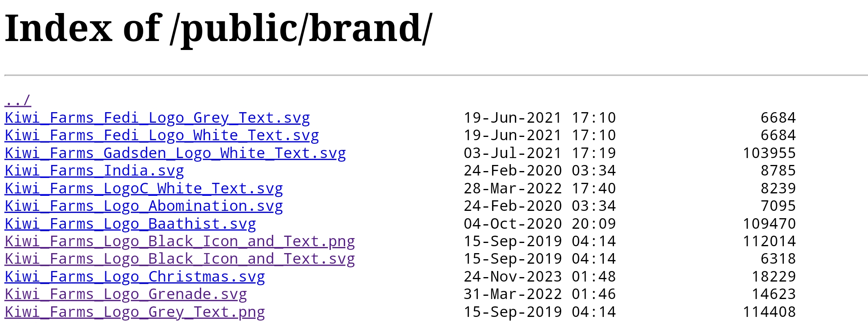Open Kiwi_Farms_Logo_Grey_Text.png link
Image resolution: width=868 pixels, height=323 pixels.
135,312
